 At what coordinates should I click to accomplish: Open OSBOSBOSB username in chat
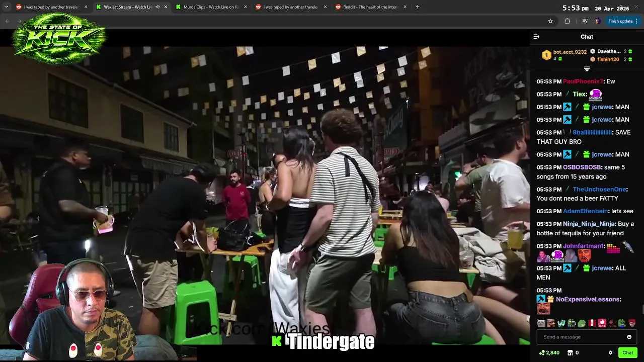(x=582, y=167)
